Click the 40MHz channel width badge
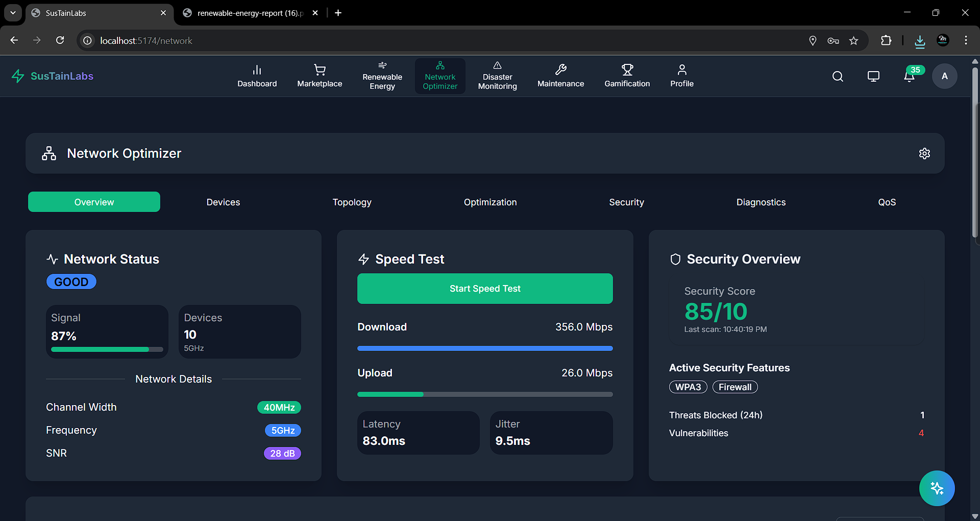The width and height of the screenshot is (980, 521). 279,408
